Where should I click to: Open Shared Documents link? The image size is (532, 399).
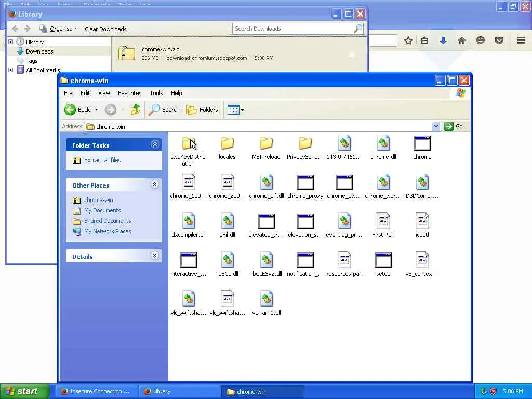click(108, 221)
